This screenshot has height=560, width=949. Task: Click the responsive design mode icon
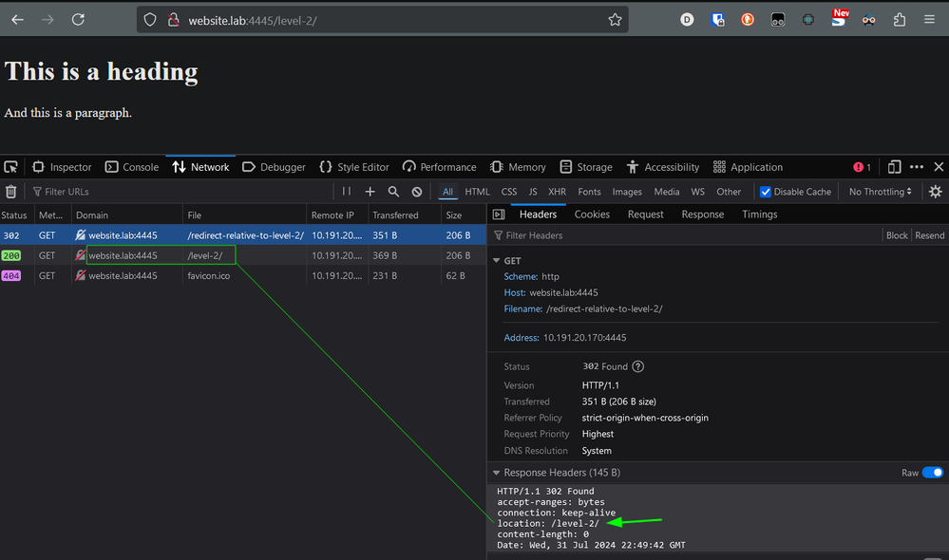(x=894, y=167)
